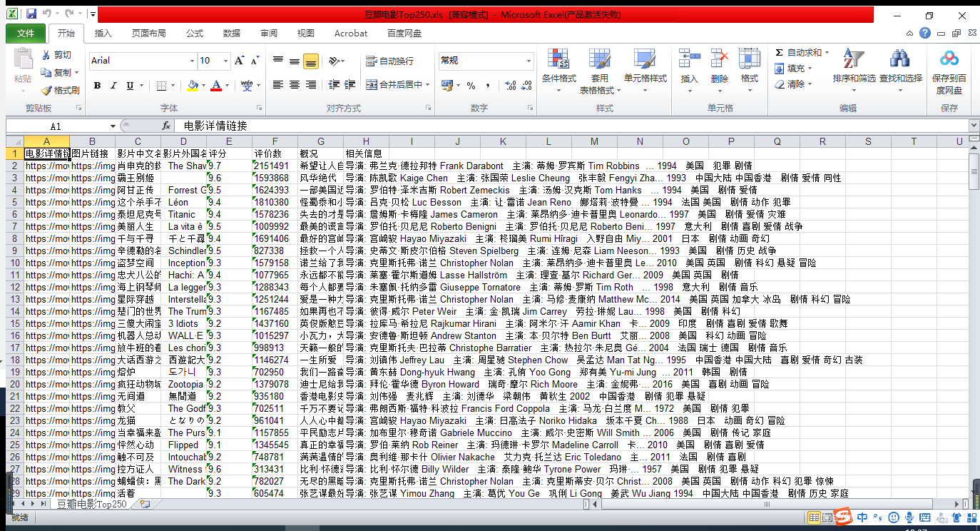
Task: Toggle middle vertical alignment
Action: (295, 61)
